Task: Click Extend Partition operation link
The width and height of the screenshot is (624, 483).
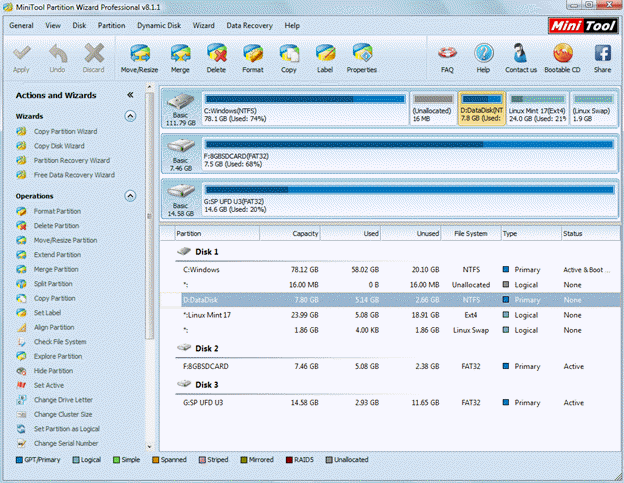Action: [x=58, y=255]
